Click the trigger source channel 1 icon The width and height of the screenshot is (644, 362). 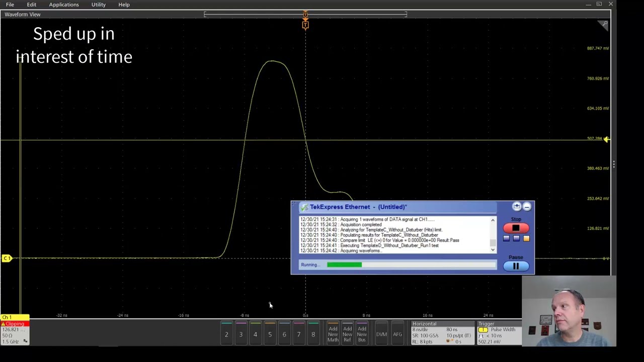[483, 330]
